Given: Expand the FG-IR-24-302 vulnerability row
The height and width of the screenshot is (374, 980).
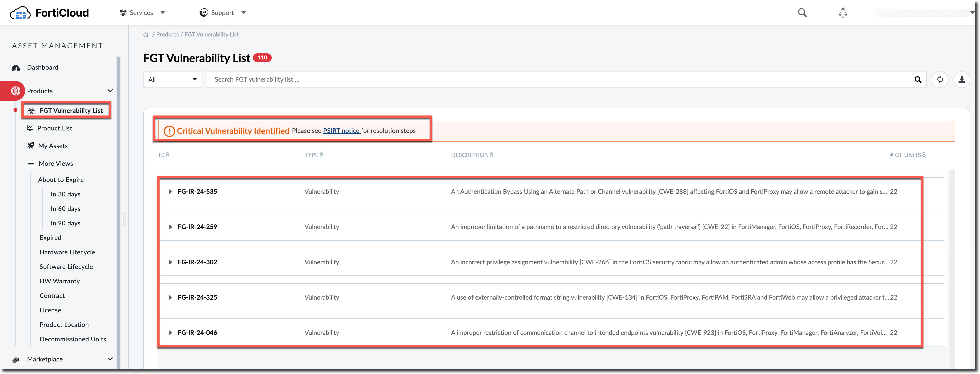Looking at the screenshot, I should pyautogui.click(x=170, y=262).
